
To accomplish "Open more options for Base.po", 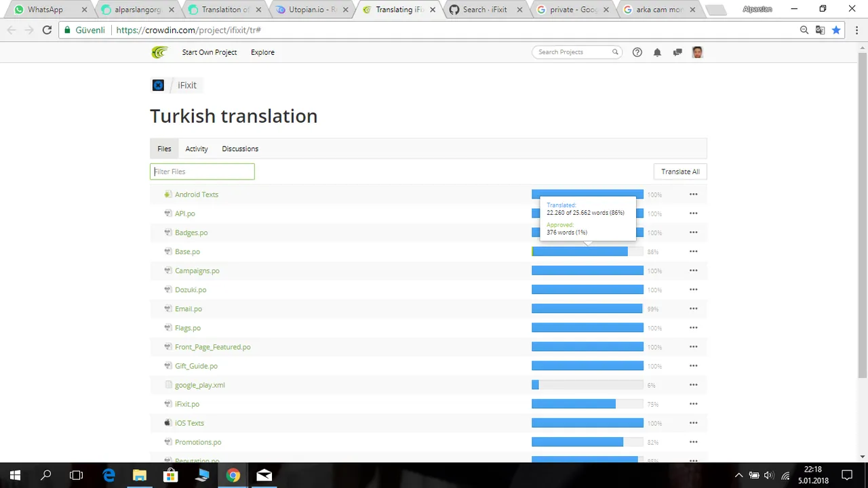I will 693,251.
